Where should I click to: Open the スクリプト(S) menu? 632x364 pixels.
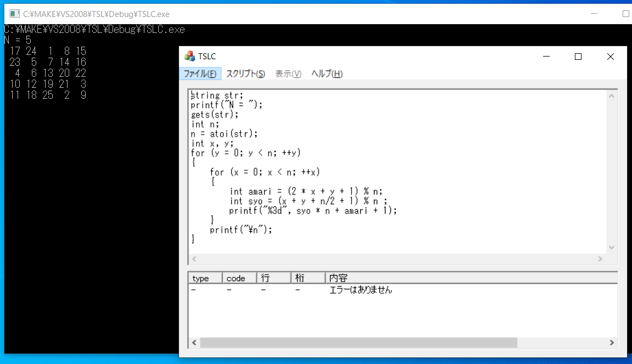coord(245,74)
